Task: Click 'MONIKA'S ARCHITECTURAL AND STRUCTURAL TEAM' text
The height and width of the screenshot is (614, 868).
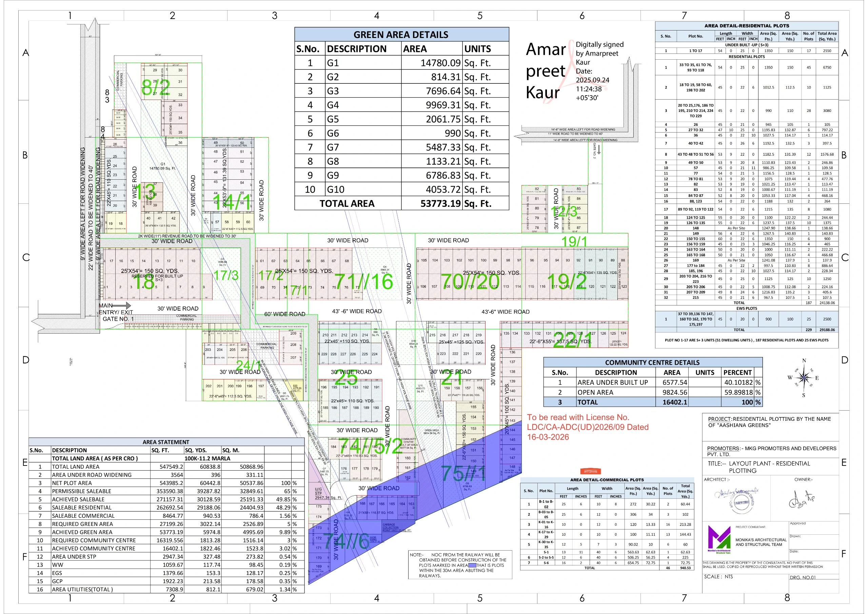Action: (x=760, y=542)
